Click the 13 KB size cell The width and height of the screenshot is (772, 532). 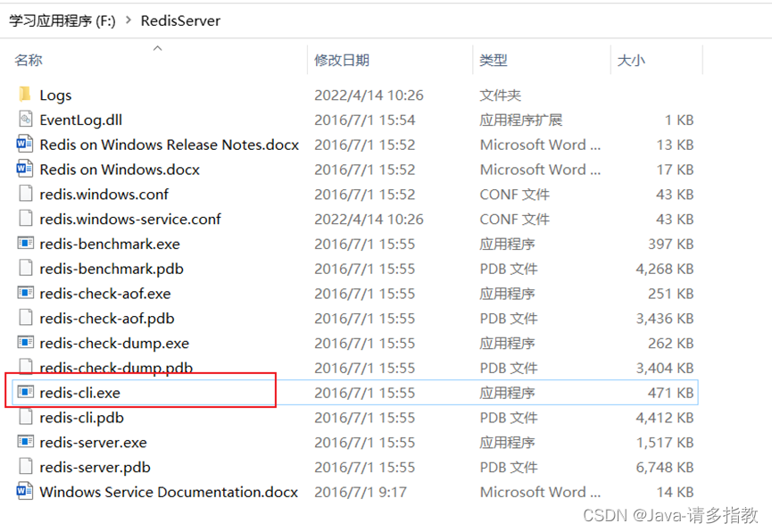[x=675, y=145]
